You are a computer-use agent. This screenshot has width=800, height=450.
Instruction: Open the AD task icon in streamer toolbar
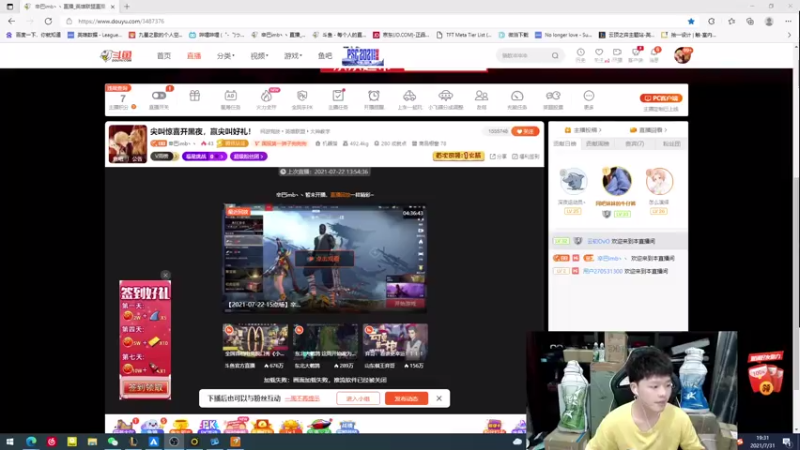point(230,95)
